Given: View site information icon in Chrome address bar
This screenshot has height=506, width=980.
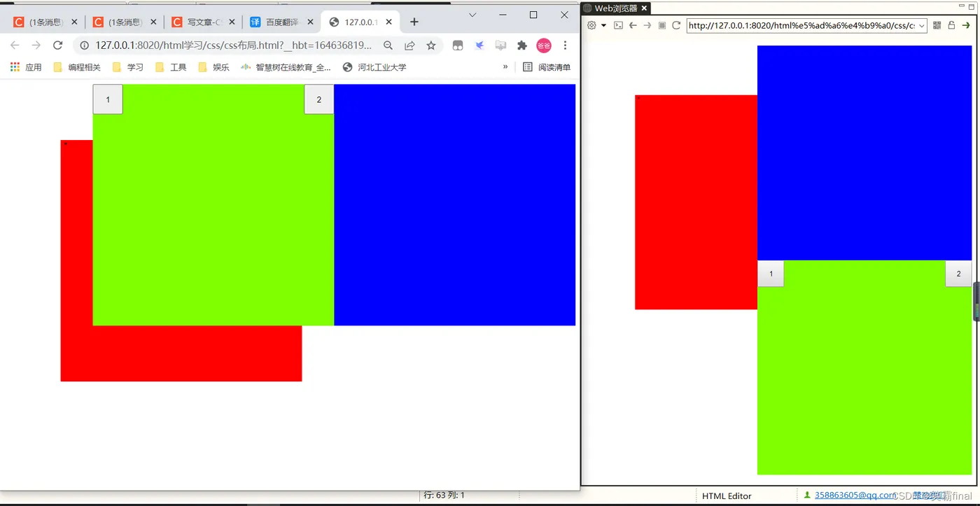Looking at the screenshot, I should tap(84, 45).
